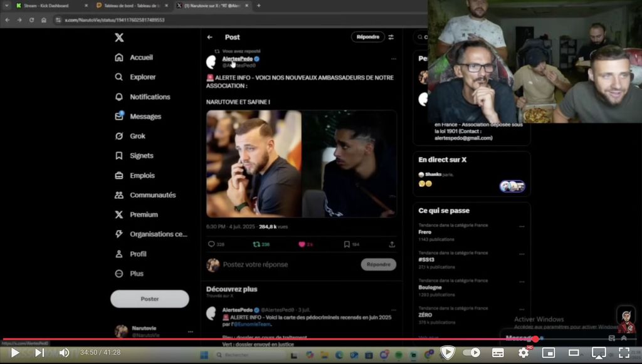Viewport: 642px width, 364px height.
Task: Click the Poster button
Action: tap(150, 299)
